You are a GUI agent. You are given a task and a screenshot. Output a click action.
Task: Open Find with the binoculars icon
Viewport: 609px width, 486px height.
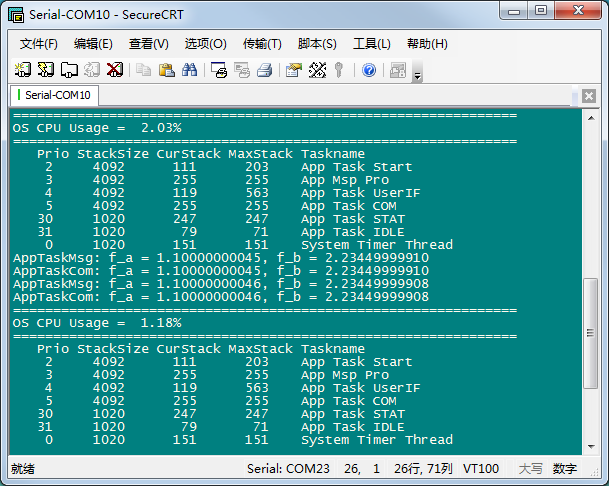190,70
